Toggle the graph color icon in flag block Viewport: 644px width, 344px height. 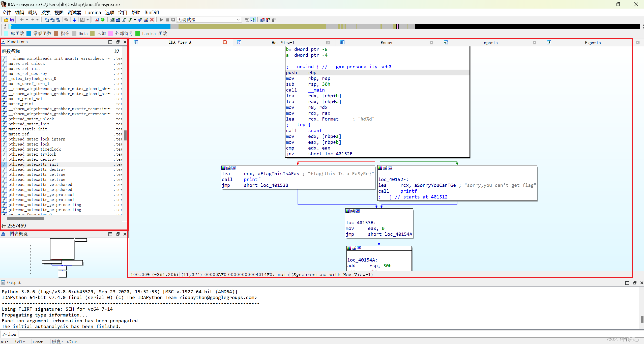[223, 168]
